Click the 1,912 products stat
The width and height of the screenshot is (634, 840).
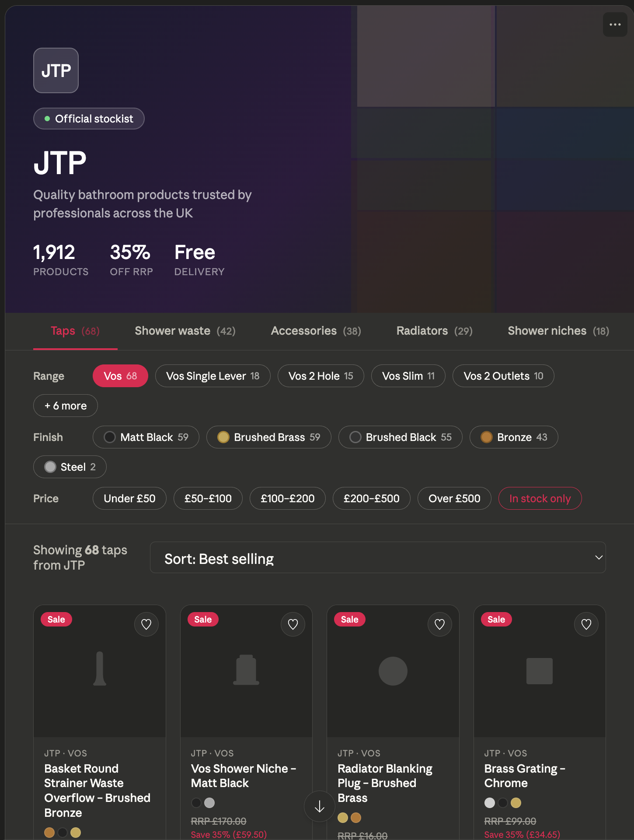click(61, 260)
